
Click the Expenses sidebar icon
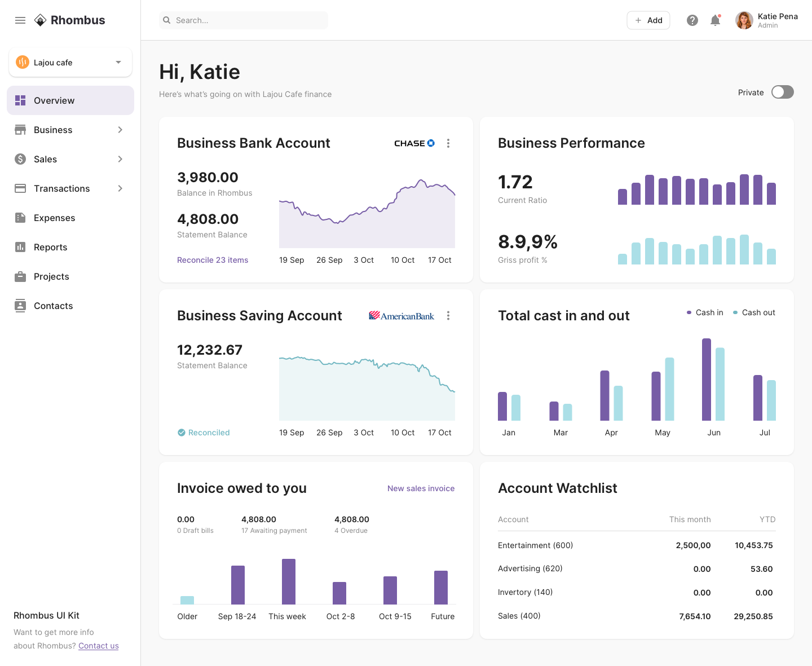(x=20, y=218)
